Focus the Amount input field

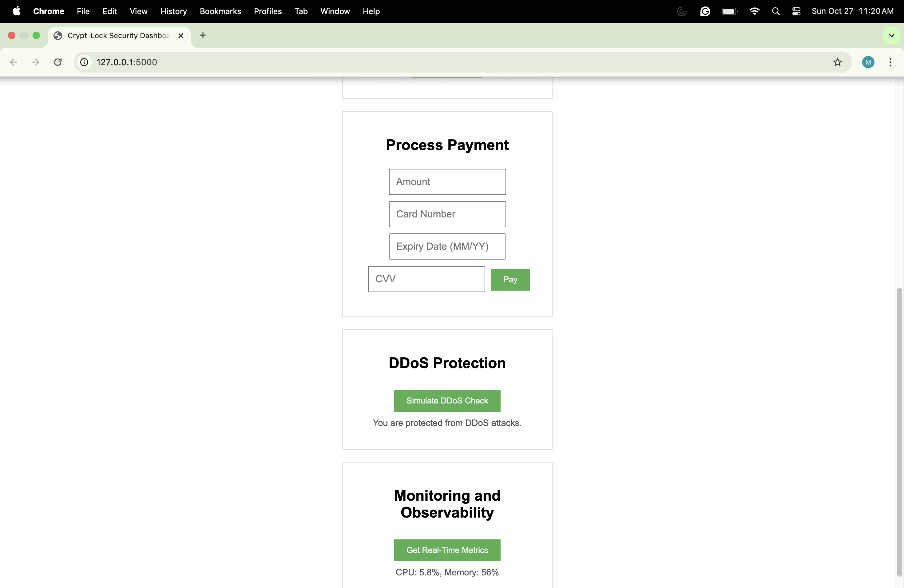click(447, 181)
